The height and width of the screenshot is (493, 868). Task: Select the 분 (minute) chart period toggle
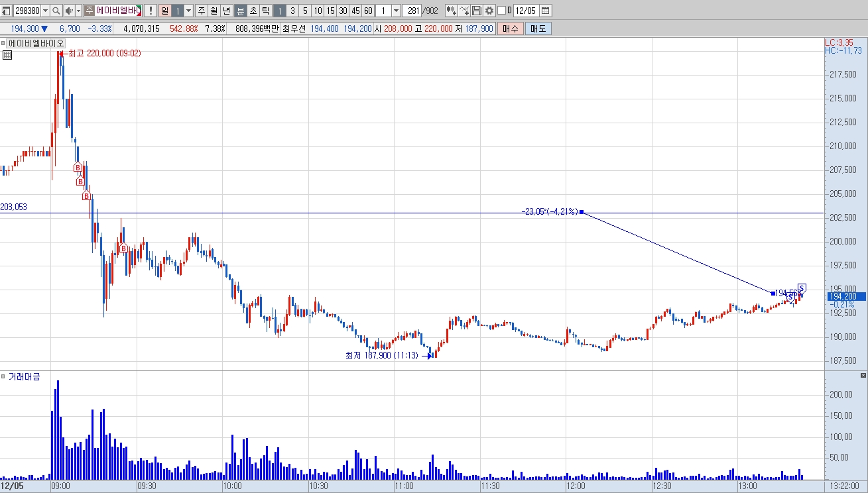[x=241, y=11]
